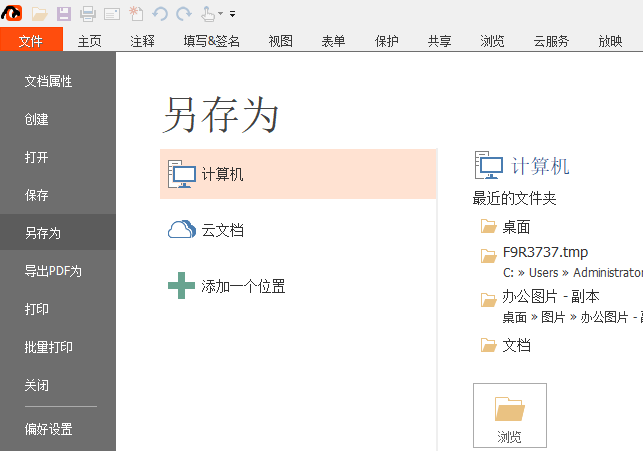The width and height of the screenshot is (643, 451).
Task: Choose 批量打印 in the sidebar
Action: [x=58, y=347]
